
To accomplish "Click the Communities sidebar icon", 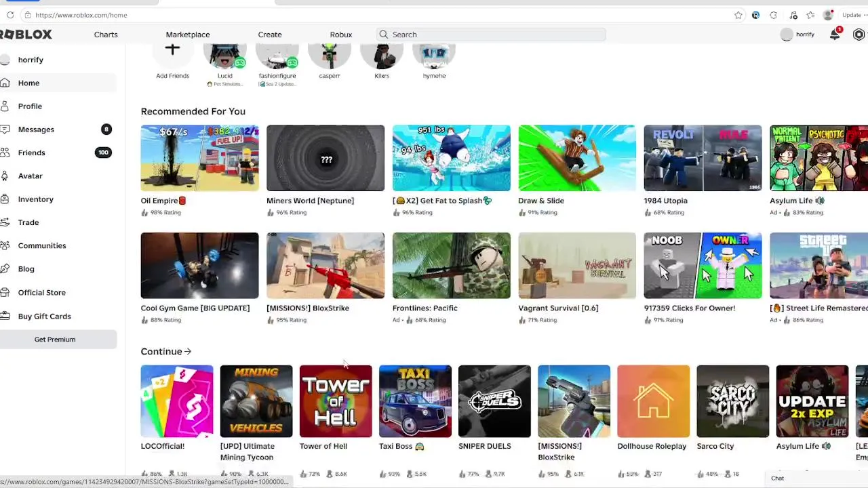I will point(5,245).
